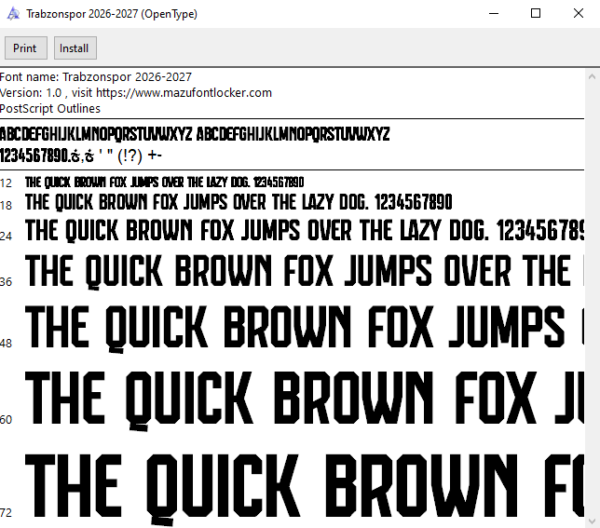Image resolution: width=600 pixels, height=528 pixels.
Task: Click the 'Font name: Trabzonspor 2026-2027' line
Action: [x=96, y=77]
